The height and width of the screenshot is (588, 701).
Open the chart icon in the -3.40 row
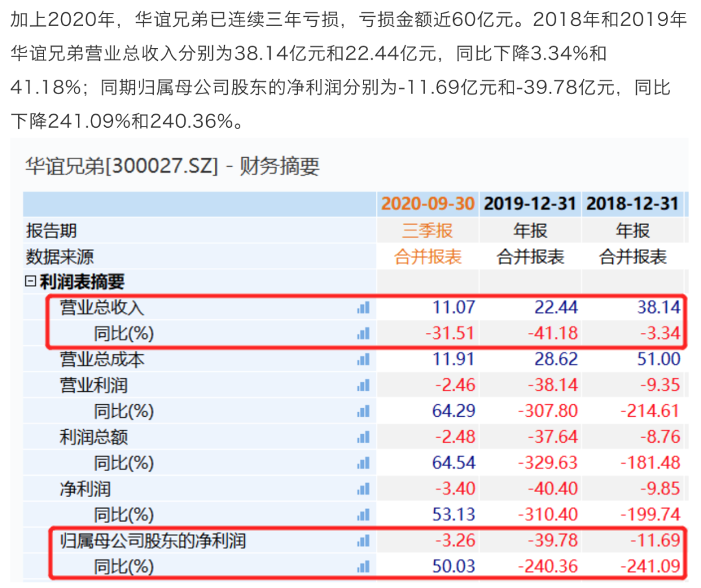[x=363, y=489]
